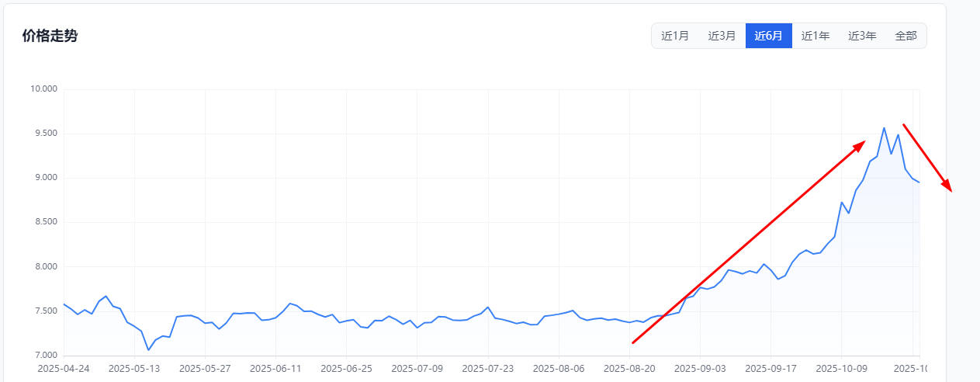Click the active 近6月 tab
This screenshot has width=980, height=382.
[x=768, y=36]
